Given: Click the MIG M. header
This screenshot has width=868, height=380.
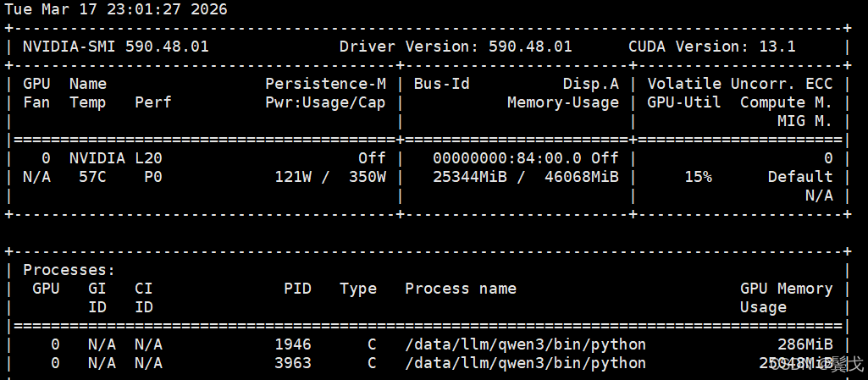Looking at the screenshot, I should pyautogui.click(x=804, y=122).
